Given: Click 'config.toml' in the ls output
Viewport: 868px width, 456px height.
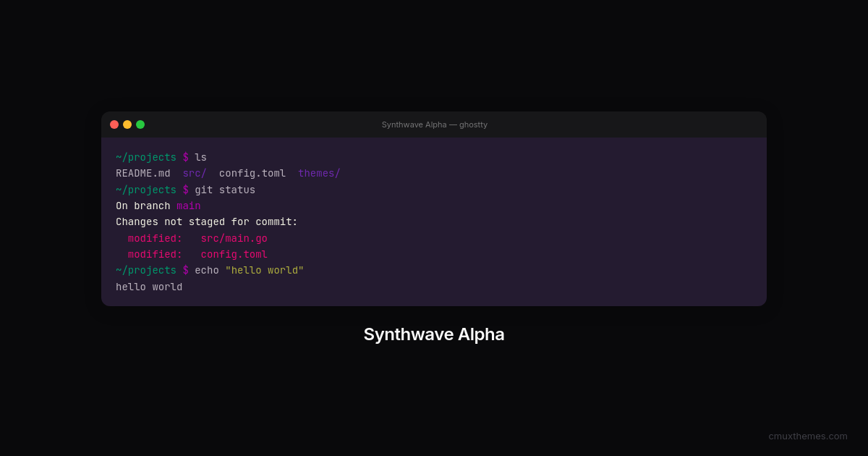Looking at the screenshot, I should click(252, 174).
